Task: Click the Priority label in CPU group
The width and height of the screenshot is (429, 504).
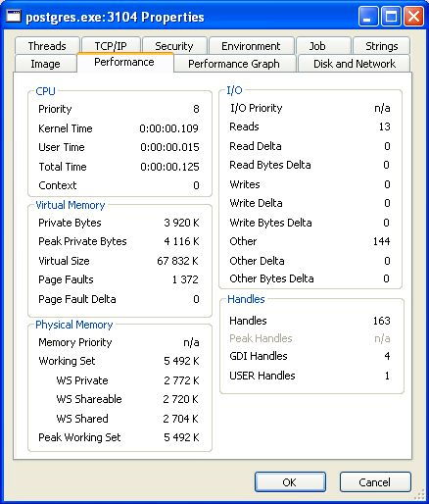Action: tap(55, 109)
